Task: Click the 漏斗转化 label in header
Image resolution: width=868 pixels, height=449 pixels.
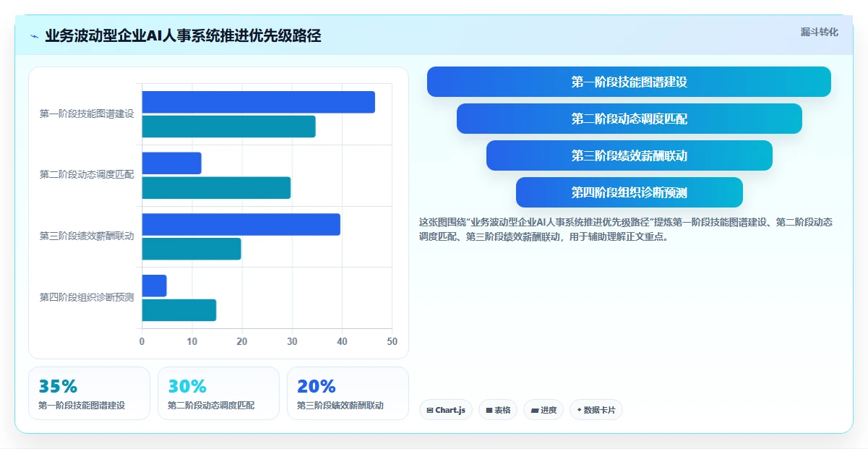Action: coord(819,32)
